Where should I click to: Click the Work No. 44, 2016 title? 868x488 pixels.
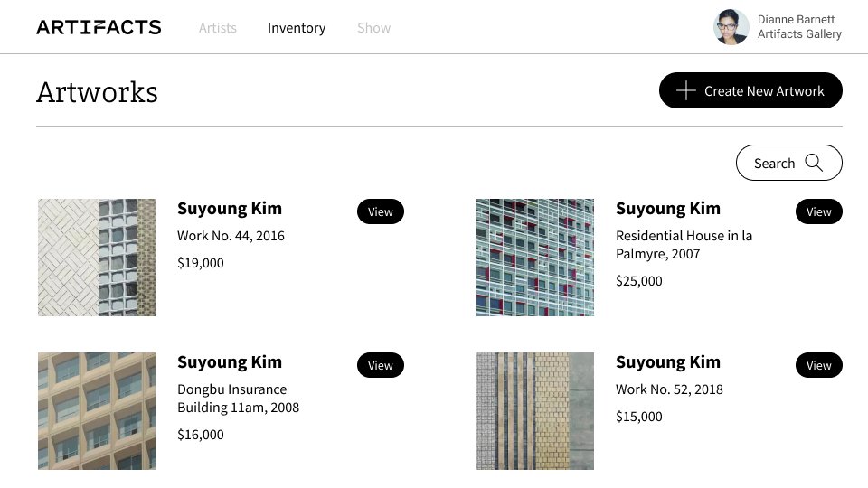coord(231,236)
